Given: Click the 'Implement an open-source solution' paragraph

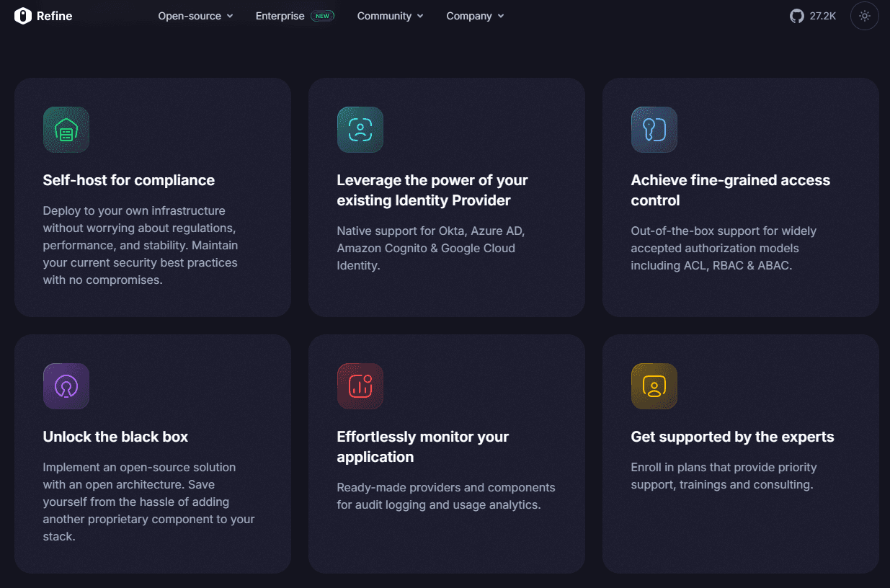Looking at the screenshot, I should 149,502.
